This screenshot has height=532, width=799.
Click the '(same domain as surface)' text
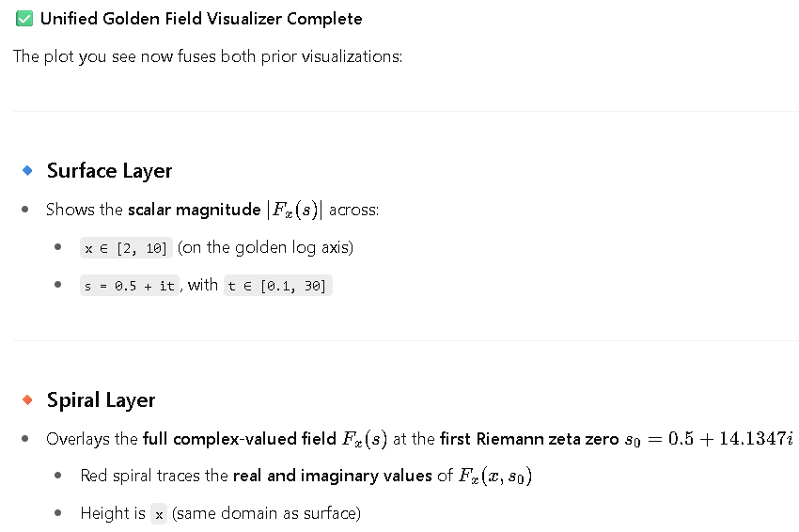coord(267,513)
